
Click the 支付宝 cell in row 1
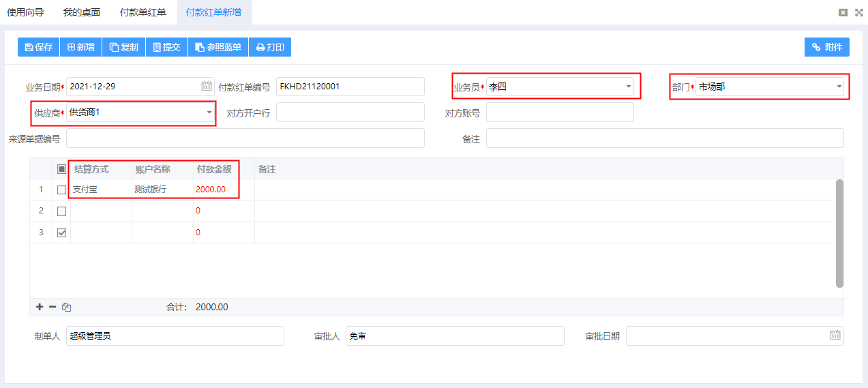pyautogui.click(x=101, y=190)
